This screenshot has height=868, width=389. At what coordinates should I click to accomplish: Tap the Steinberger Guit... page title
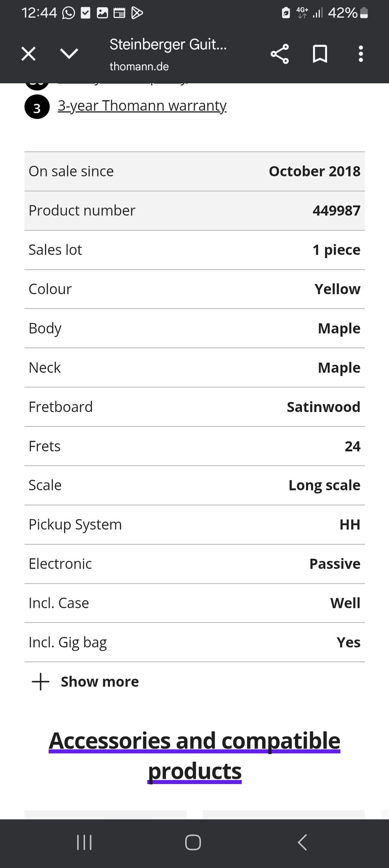pos(168,44)
